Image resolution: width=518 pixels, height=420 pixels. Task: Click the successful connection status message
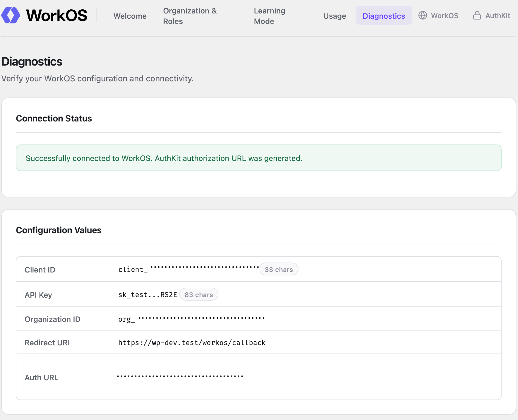[259, 158]
